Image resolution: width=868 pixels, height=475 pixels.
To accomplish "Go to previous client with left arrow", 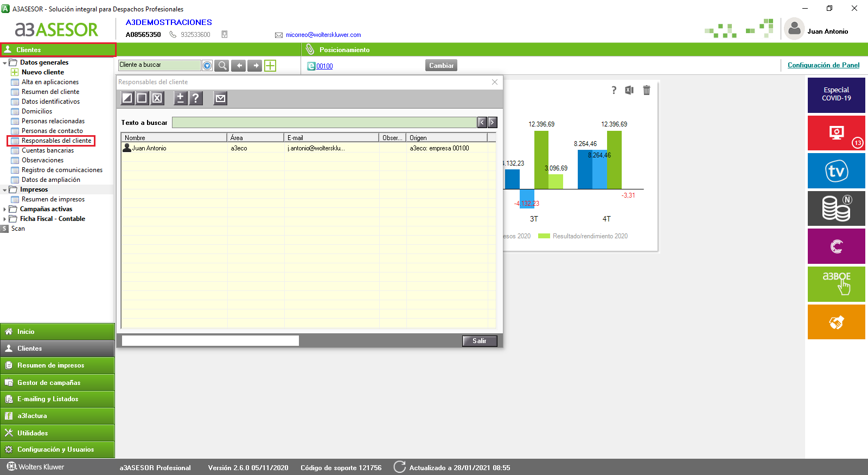I will click(x=239, y=66).
